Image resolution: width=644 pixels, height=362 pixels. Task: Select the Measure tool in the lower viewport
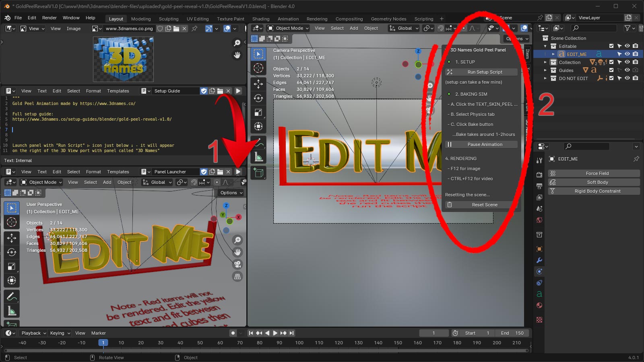click(12, 310)
